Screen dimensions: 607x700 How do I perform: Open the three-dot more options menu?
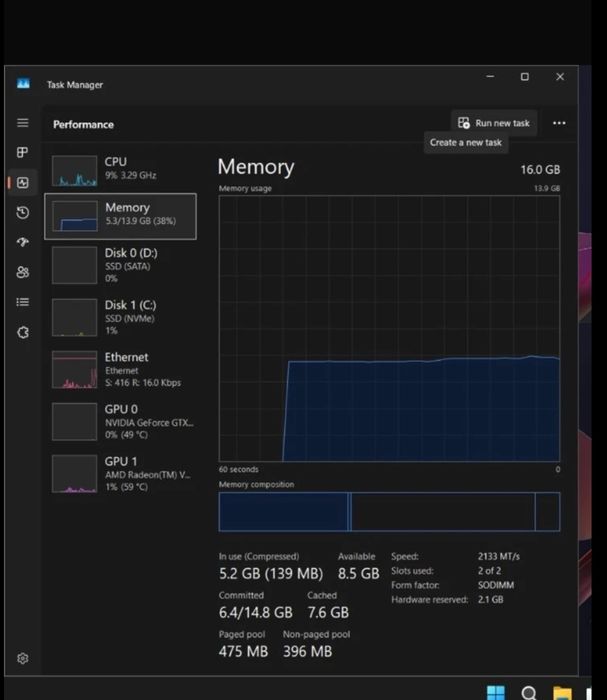click(x=559, y=123)
